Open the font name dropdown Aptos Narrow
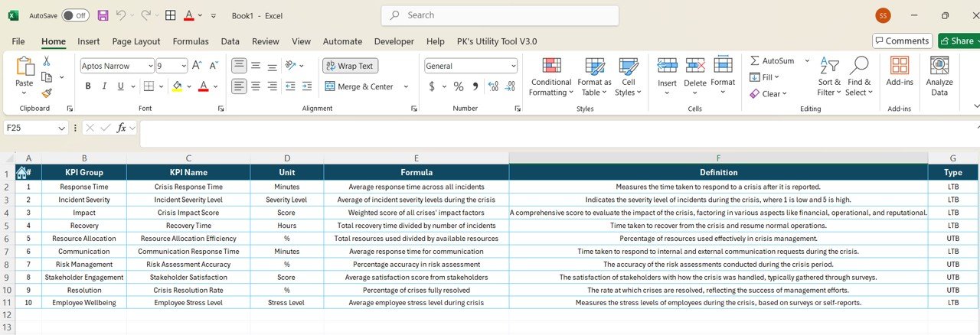The width and height of the screenshot is (980, 335). coord(149,66)
